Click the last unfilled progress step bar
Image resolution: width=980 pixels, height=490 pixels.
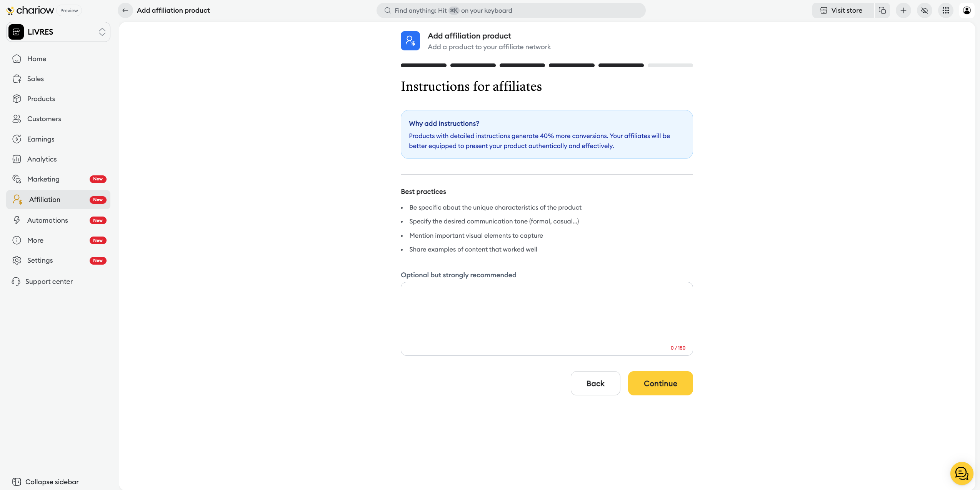pos(670,65)
